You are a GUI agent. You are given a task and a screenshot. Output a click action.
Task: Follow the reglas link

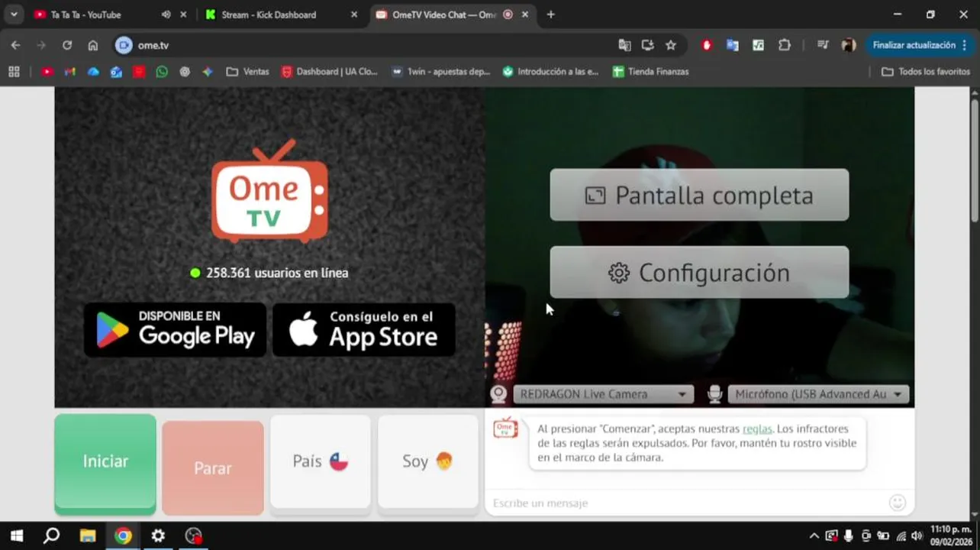click(x=757, y=429)
